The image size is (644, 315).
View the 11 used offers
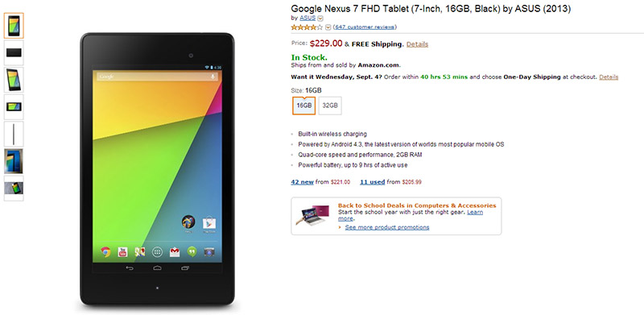point(373,182)
